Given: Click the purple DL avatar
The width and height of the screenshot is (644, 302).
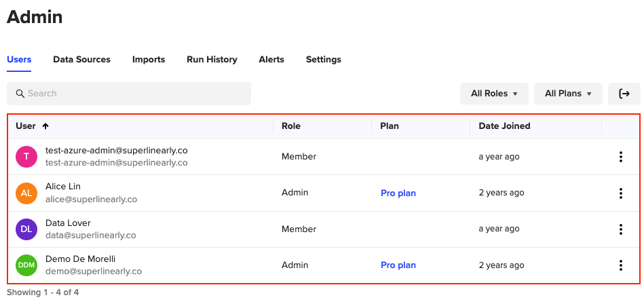Looking at the screenshot, I should [26, 229].
